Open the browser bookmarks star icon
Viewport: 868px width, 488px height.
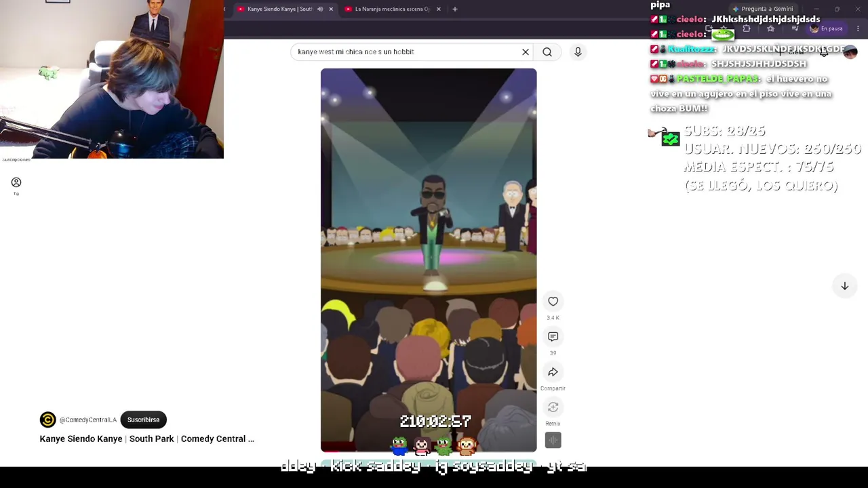click(770, 28)
